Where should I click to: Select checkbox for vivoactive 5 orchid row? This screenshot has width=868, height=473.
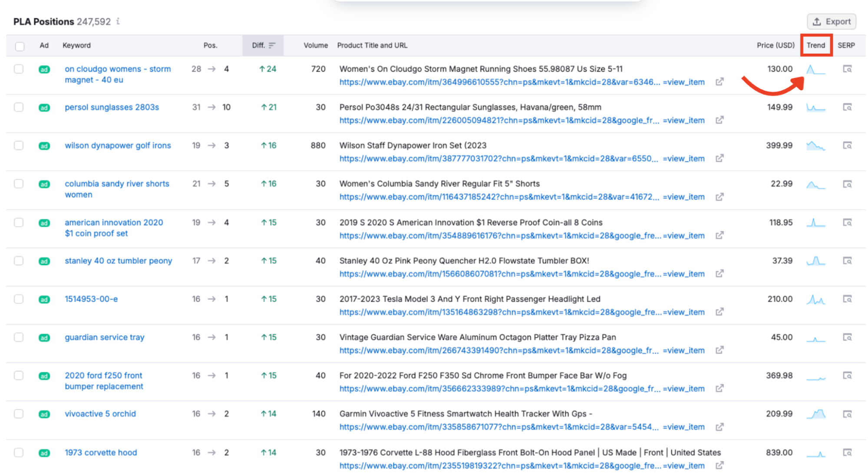[x=19, y=414]
